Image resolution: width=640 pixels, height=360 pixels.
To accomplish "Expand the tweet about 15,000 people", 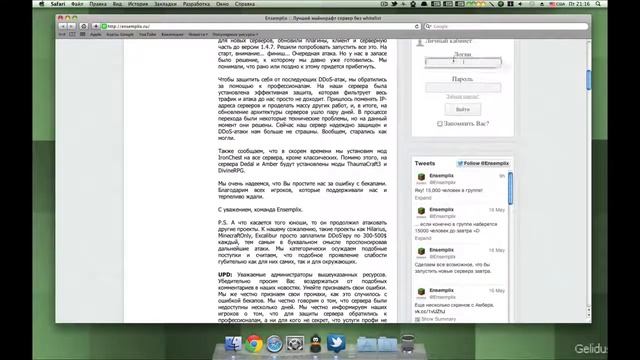I will coord(423,198).
